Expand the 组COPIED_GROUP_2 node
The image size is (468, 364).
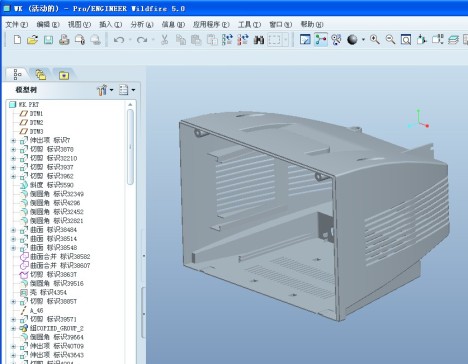(14, 328)
